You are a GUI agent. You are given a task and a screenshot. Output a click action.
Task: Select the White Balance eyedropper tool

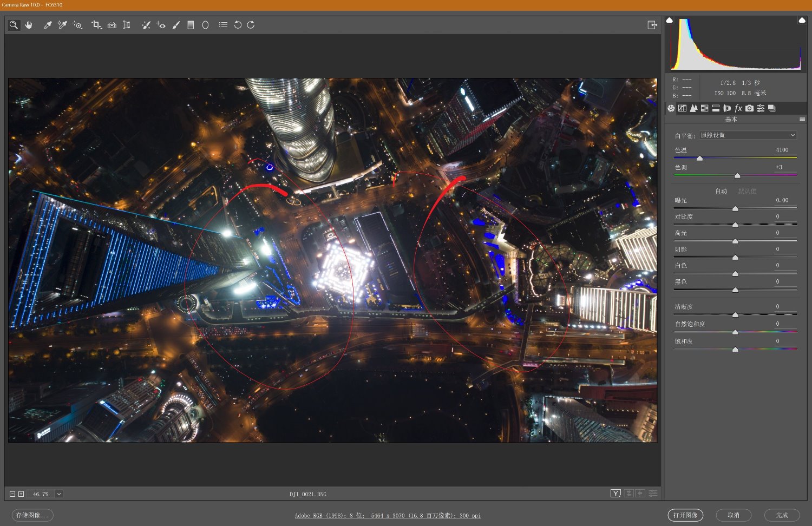48,25
